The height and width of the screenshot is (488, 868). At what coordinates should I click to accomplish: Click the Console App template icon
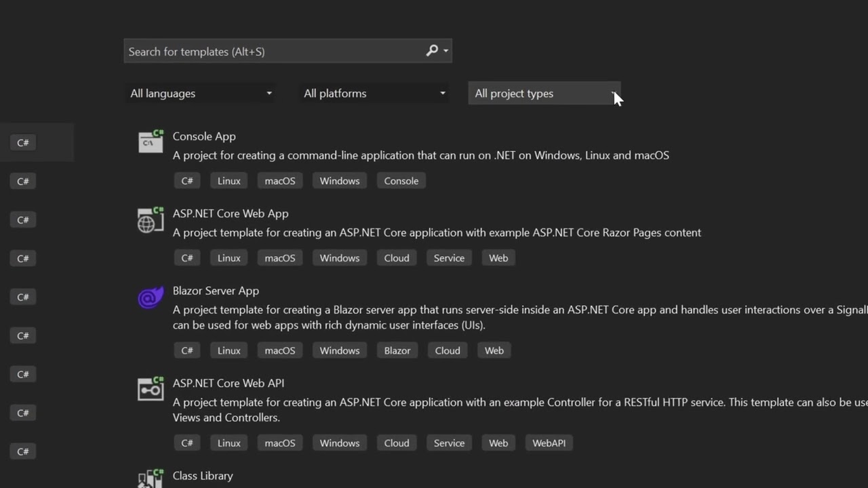(x=151, y=141)
